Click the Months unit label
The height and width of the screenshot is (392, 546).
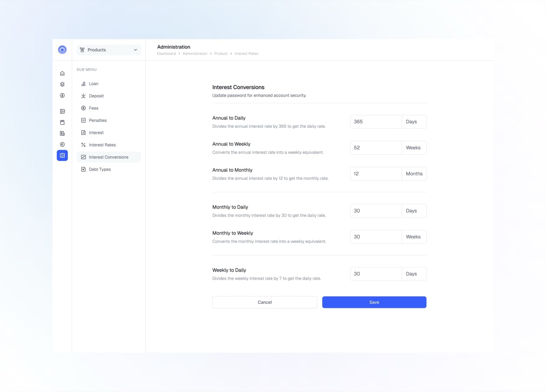(x=414, y=174)
